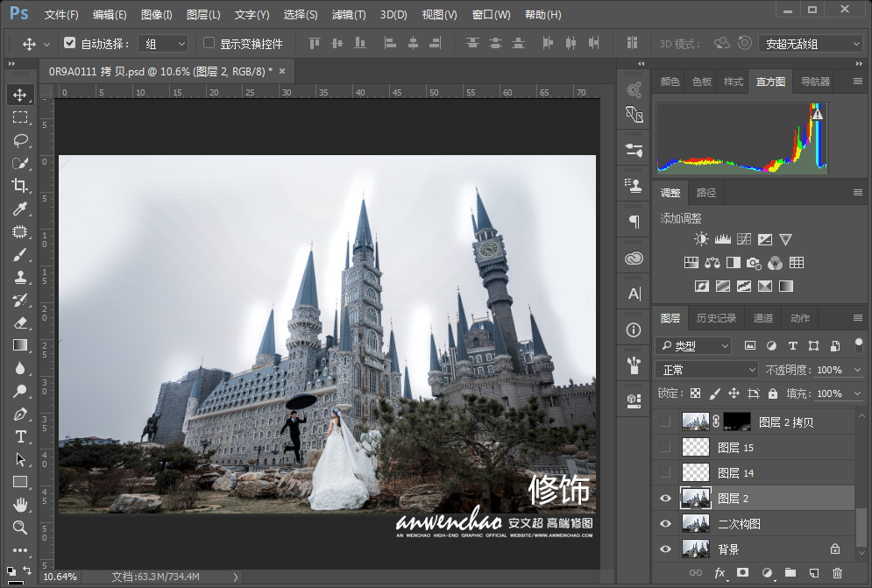Select the Gradient tool
Image resolution: width=872 pixels, height=588 pixels.
tap(20, 345)
